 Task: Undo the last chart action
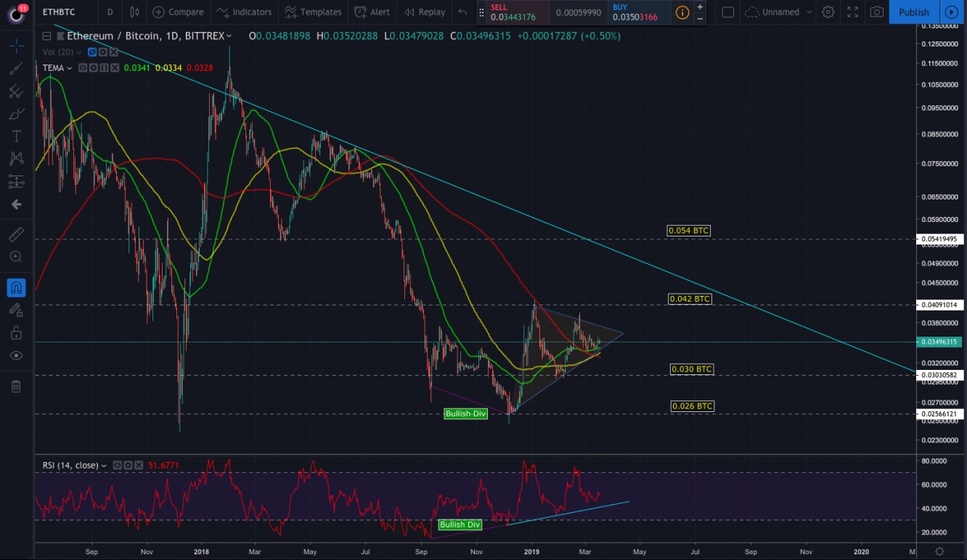coord(462,12)
